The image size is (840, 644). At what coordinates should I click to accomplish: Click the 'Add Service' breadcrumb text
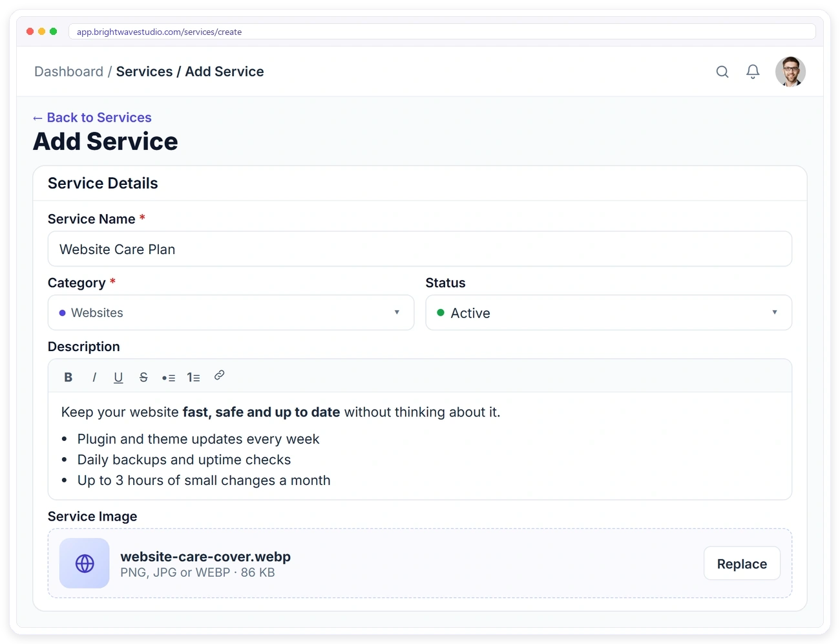tap(225, 72)
